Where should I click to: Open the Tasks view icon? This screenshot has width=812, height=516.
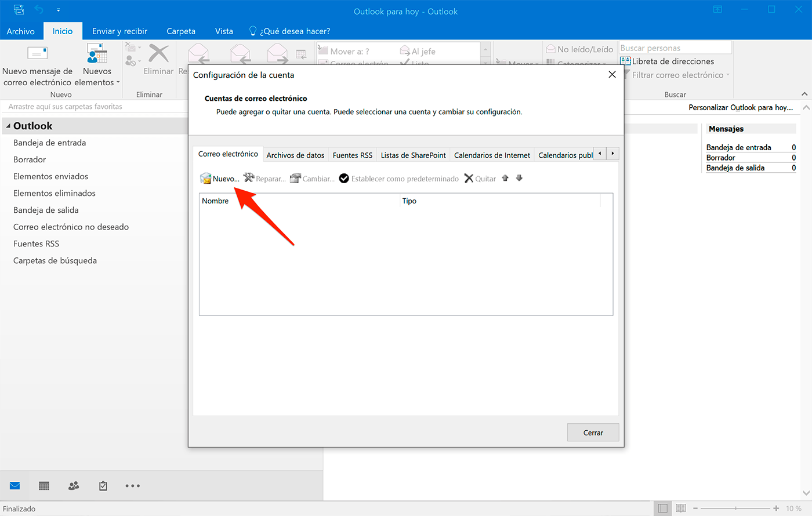103,485
